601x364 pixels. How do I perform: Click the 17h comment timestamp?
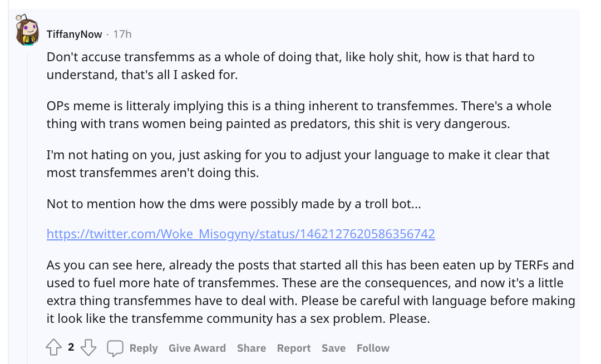pos(122,35)
